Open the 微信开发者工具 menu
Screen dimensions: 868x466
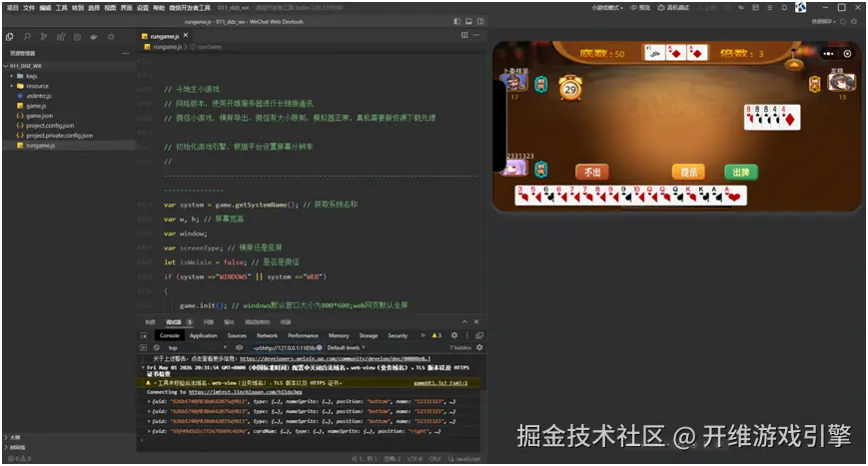coord(190,8)
